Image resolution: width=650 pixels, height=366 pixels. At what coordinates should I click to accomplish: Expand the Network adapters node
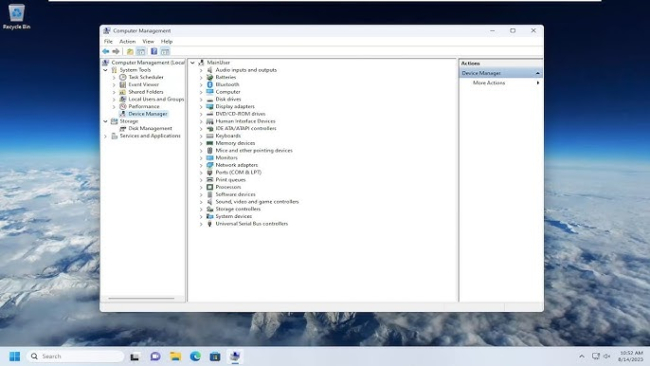click(201, 165)
